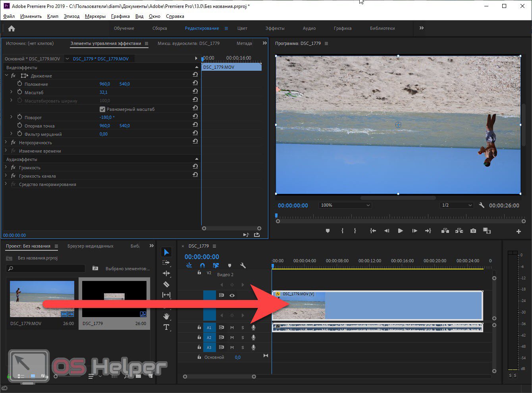This screenshot has height=393, width=532.
Task: Expand the Непрозрачность effect
Action: 6,142
